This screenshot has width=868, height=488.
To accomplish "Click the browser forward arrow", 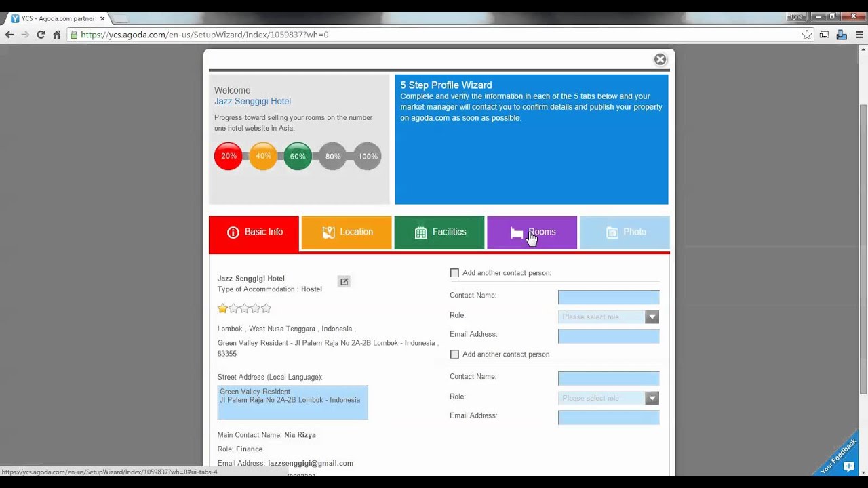I will click(25, 35).
